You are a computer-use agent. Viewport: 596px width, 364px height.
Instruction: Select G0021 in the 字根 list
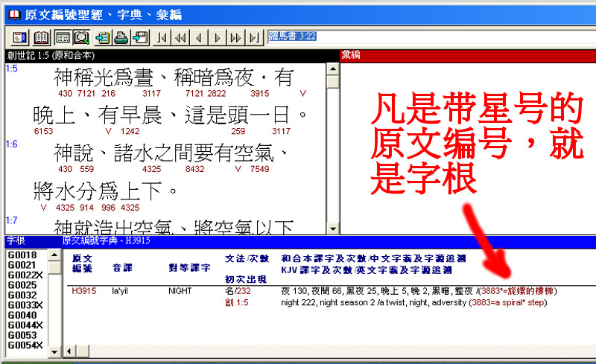[22, 265]
